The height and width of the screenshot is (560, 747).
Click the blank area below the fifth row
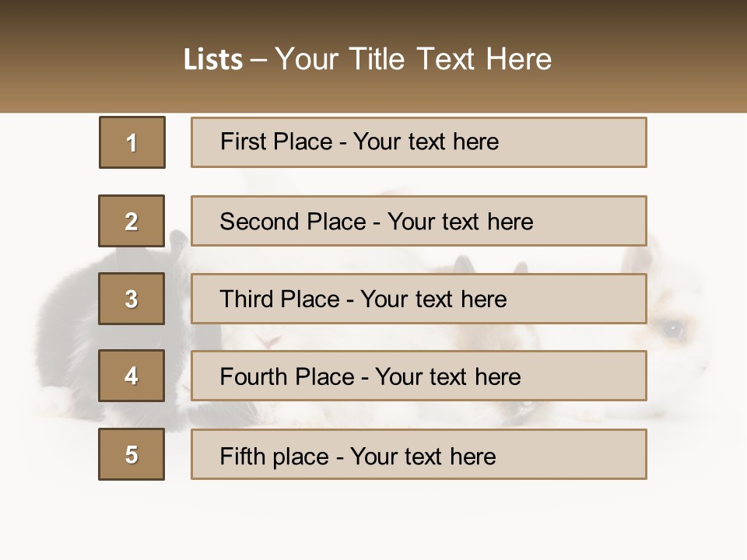pos(373,521)
